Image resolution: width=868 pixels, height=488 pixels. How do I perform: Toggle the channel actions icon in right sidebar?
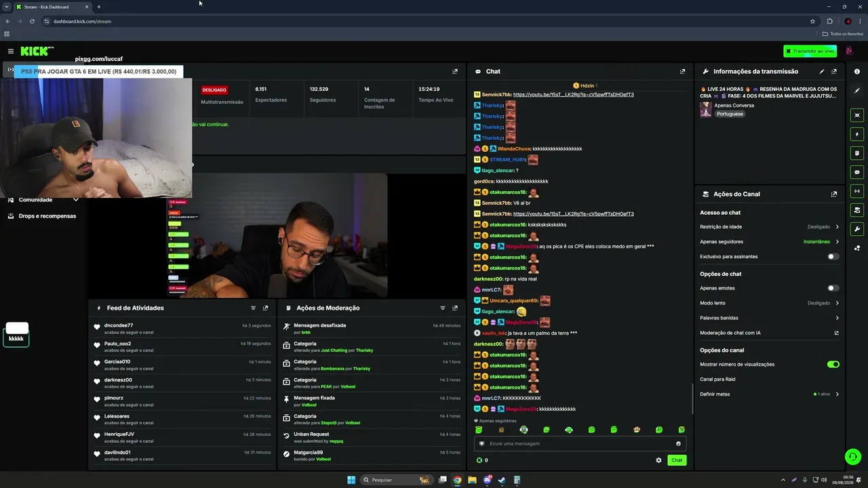[x=857, y=210]
